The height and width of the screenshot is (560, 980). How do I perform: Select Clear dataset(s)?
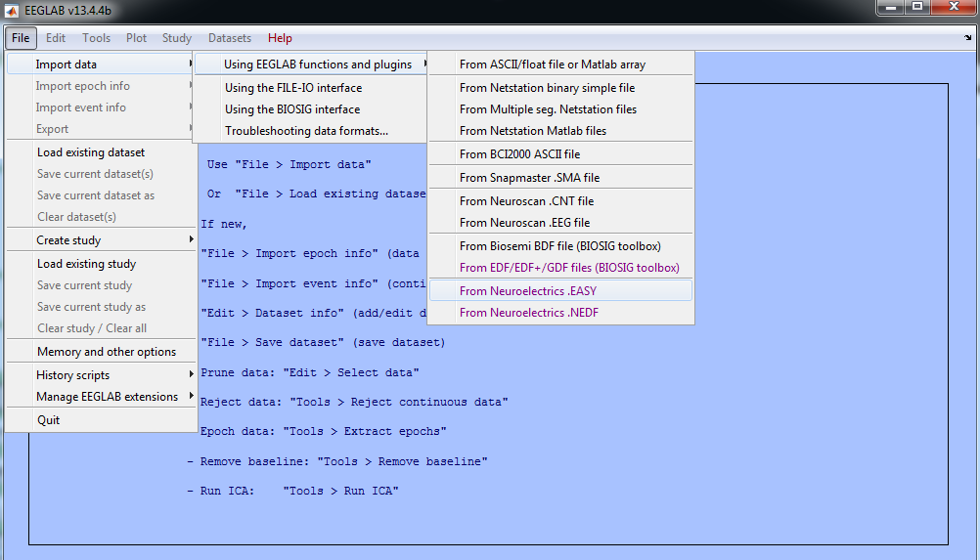(102, 217)
